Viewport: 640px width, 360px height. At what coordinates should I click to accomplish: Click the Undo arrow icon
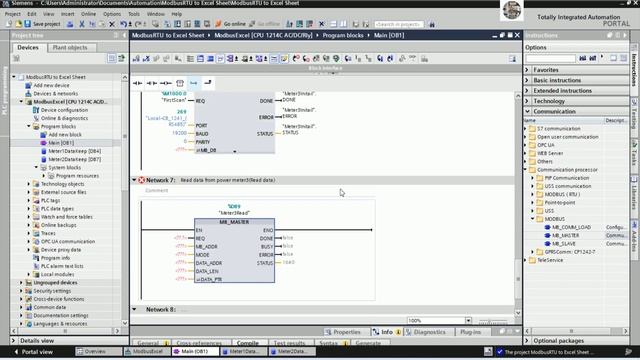coord(123,24)
